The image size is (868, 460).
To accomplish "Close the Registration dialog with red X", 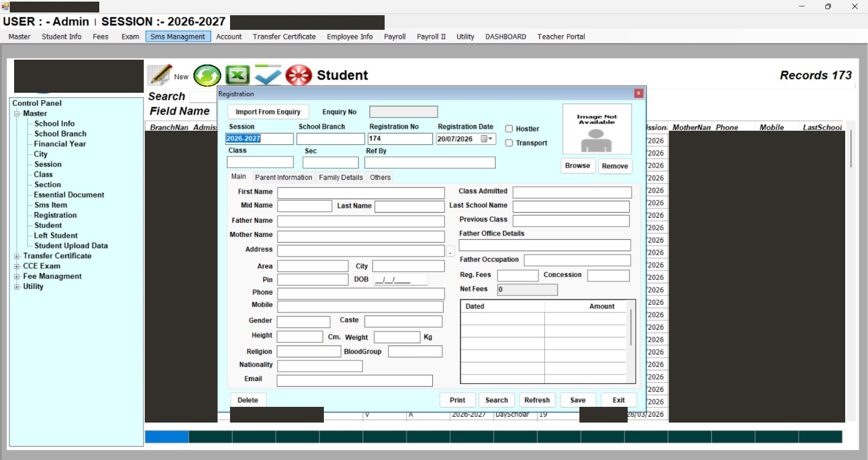I will [639, 93].
